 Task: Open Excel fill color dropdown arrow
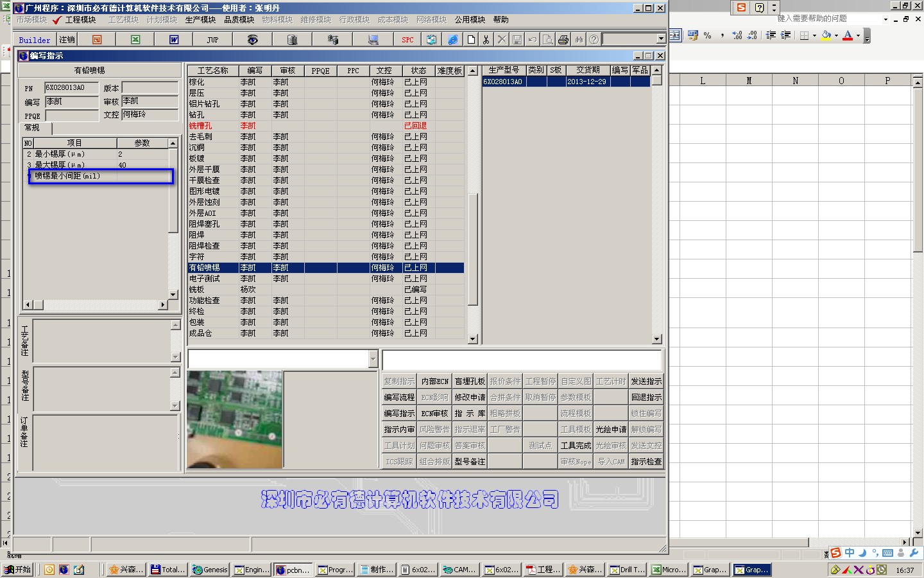coord(836,35)
